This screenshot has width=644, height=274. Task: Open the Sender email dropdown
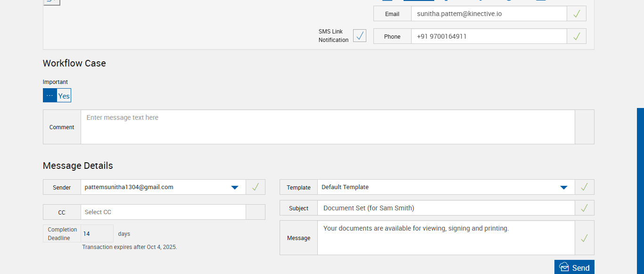point(234,187)
